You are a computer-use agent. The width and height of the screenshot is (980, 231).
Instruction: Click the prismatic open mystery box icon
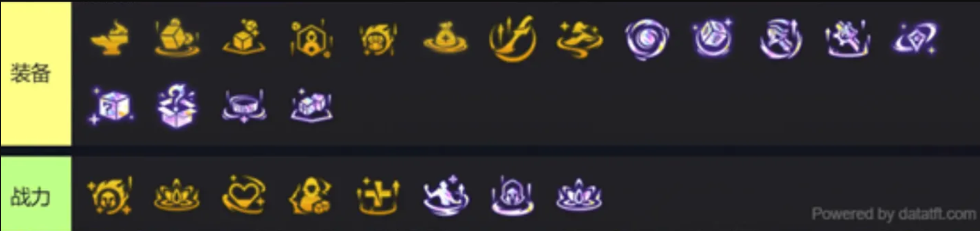coord(177,105)
